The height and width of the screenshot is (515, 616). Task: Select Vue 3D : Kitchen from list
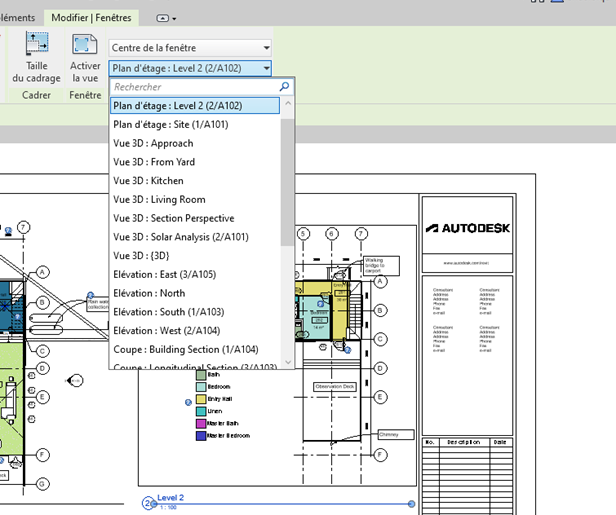point(148,181)
